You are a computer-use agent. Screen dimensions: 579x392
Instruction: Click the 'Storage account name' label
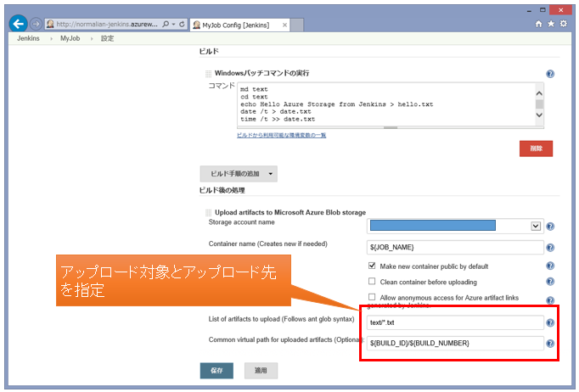pos(241,222)
